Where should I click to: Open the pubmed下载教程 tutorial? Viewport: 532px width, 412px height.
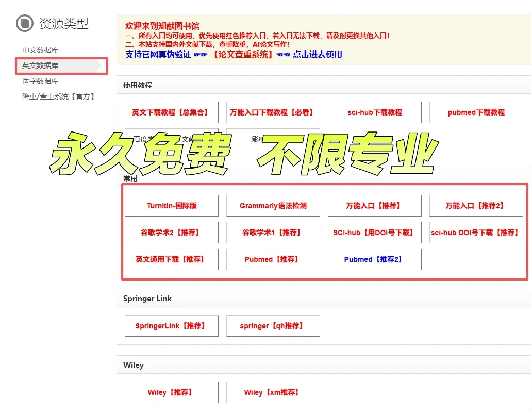pyautogui.click(x=476, y=112)
